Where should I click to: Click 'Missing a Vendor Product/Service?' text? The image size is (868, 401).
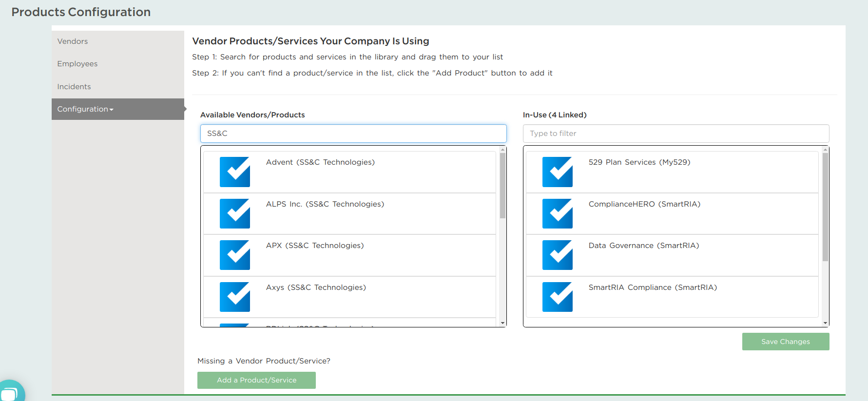coord(264,361)
